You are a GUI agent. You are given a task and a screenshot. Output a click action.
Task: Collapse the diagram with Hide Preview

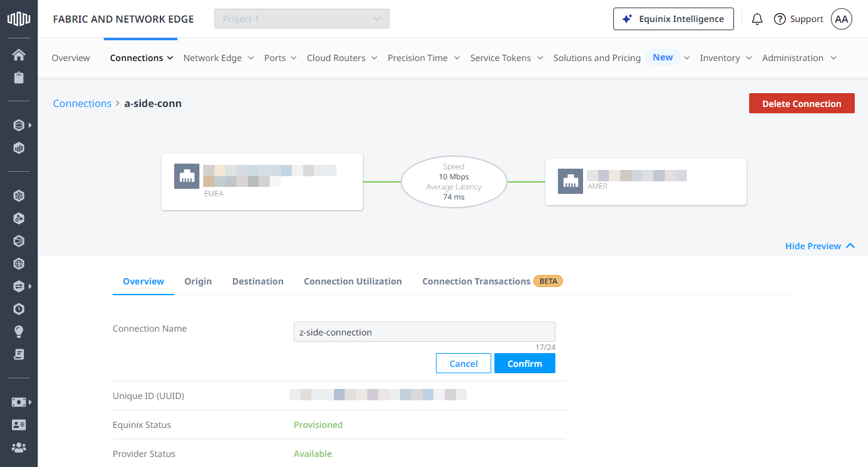click(820, 246)
